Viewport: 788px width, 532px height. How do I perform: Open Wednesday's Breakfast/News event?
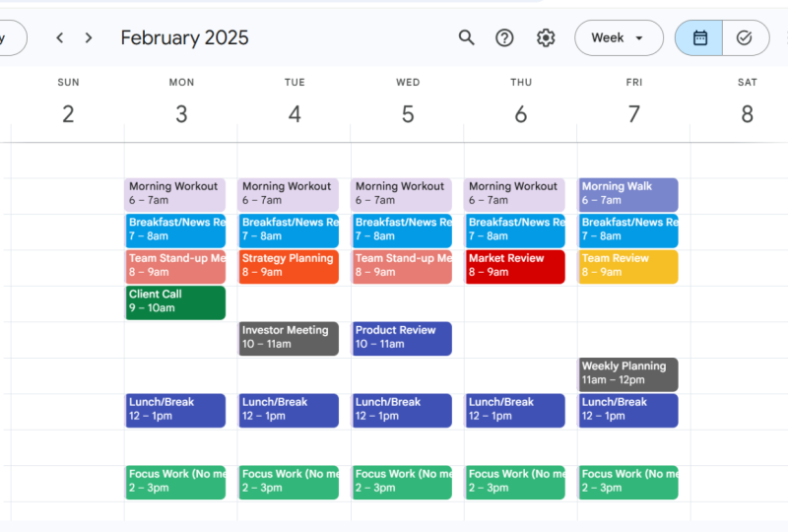coord(402,231)
